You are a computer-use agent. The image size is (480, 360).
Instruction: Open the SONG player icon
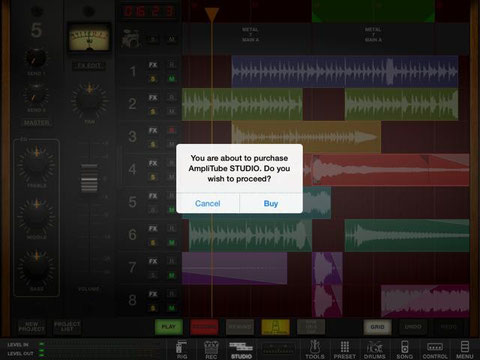404,349
